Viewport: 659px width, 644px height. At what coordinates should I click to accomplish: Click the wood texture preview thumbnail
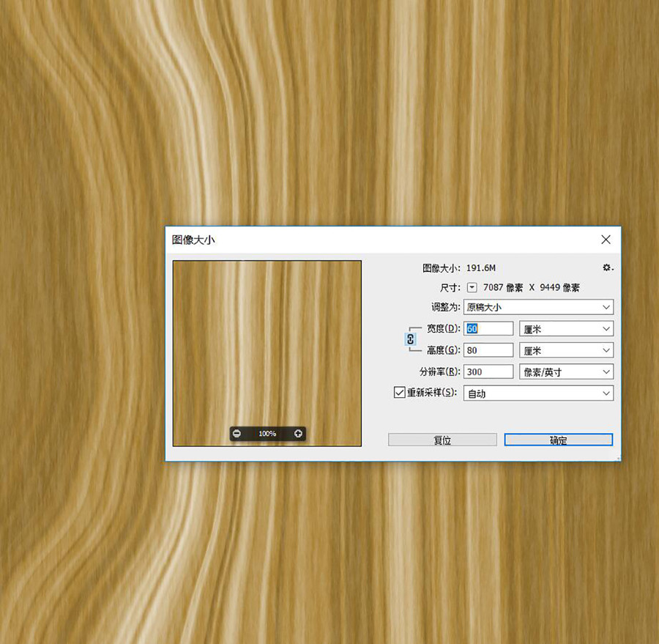coord(267,353)
